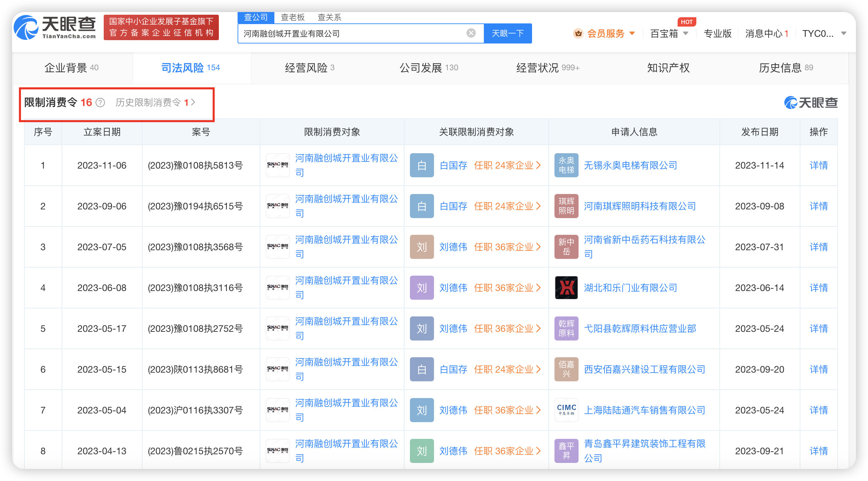Clear the search box with X icon
Viewport: 868px width, 481px height.
(x=471, y=33)
